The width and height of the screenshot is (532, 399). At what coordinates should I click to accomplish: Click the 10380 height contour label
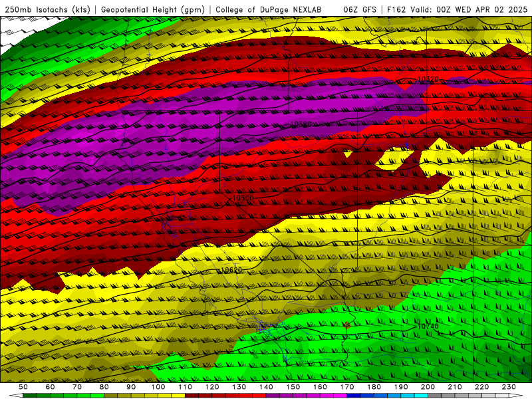(x=301, y=124)
